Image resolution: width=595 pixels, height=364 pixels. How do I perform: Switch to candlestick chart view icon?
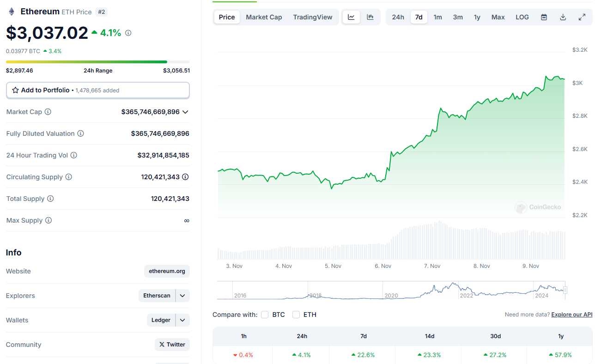(x=370, y=17)
